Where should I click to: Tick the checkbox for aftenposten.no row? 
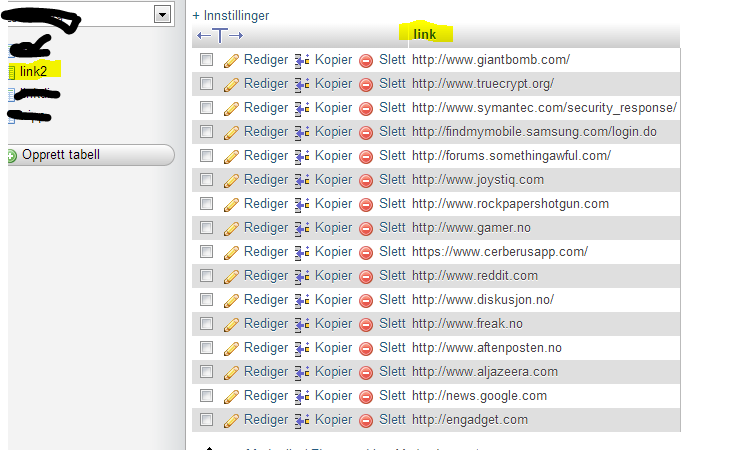(206, 347)
